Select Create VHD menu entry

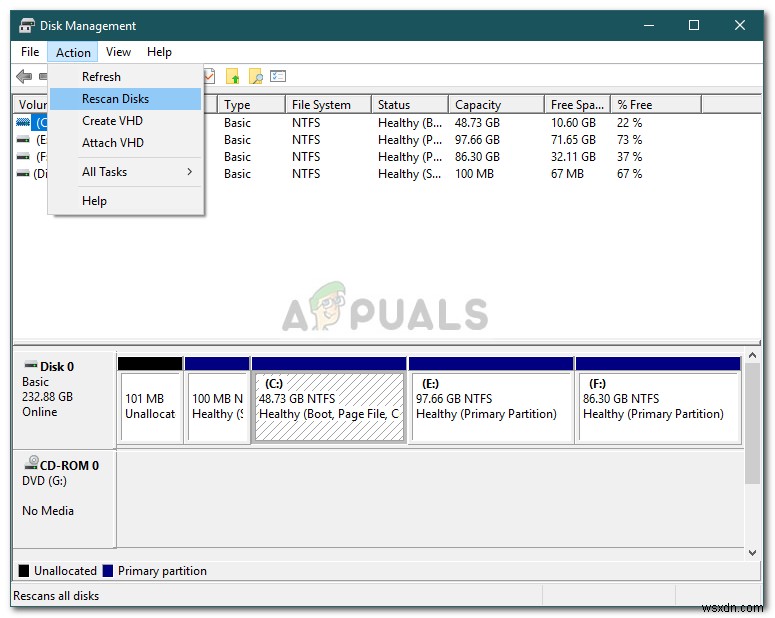click(x=126, y=121)
